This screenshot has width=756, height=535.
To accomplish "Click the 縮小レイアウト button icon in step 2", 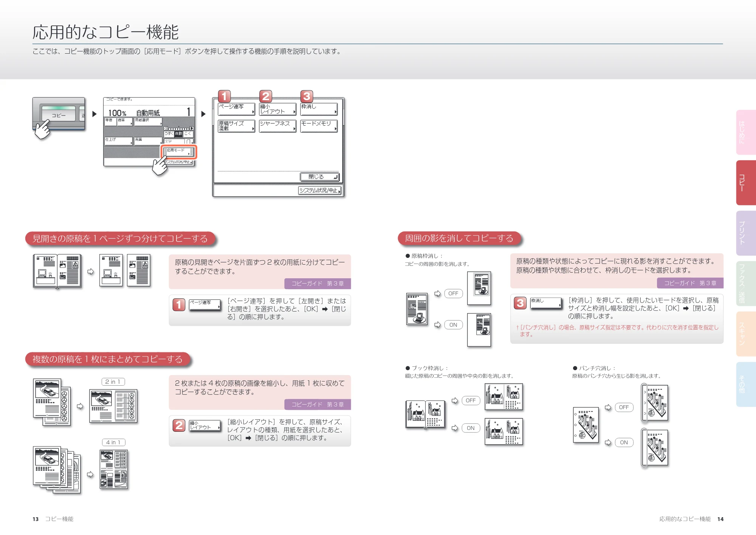I will (205, 426).
